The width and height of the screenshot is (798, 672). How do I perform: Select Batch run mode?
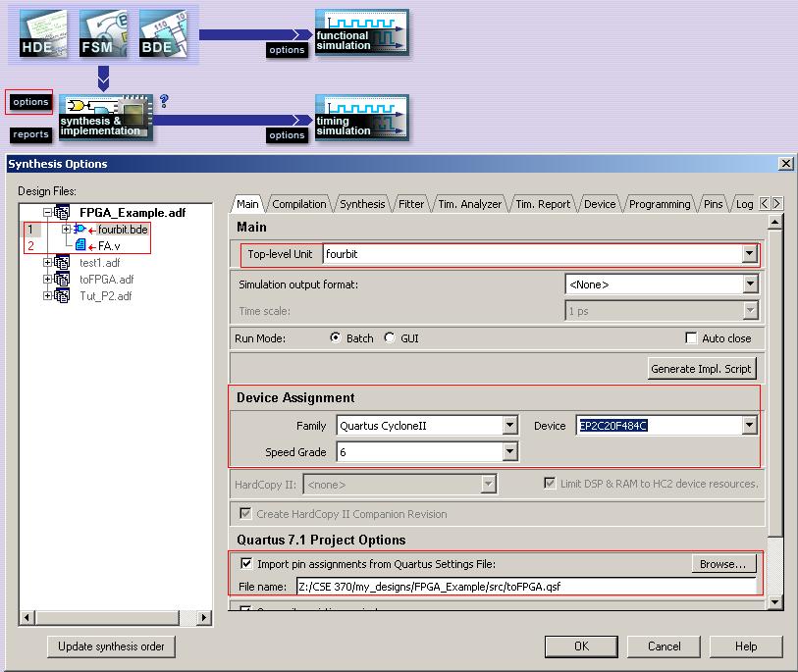pyautogui.click(x=336, y=337)
